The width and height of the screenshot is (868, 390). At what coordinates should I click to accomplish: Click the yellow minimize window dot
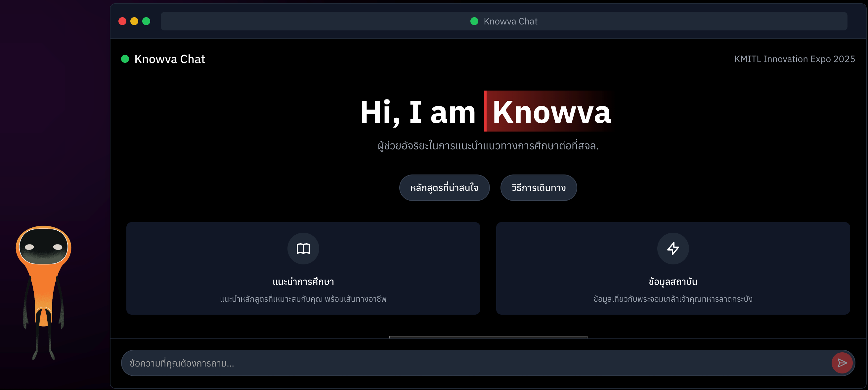pos(134,21)
